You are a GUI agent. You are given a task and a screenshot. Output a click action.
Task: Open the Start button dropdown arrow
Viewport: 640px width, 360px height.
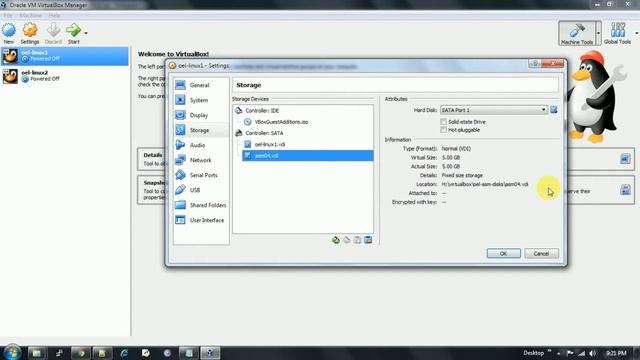[86, 33]
